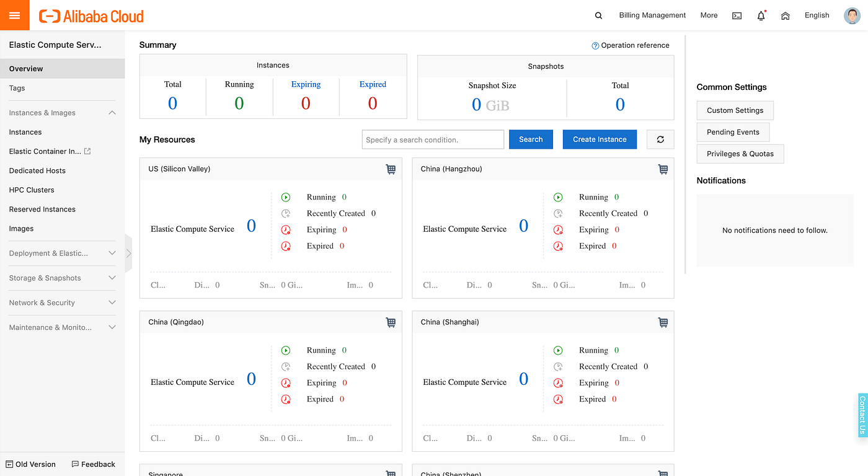Click the Expired link in Instances summary
The height and width of the screenshot is (476, 868).
pos(373,84)
